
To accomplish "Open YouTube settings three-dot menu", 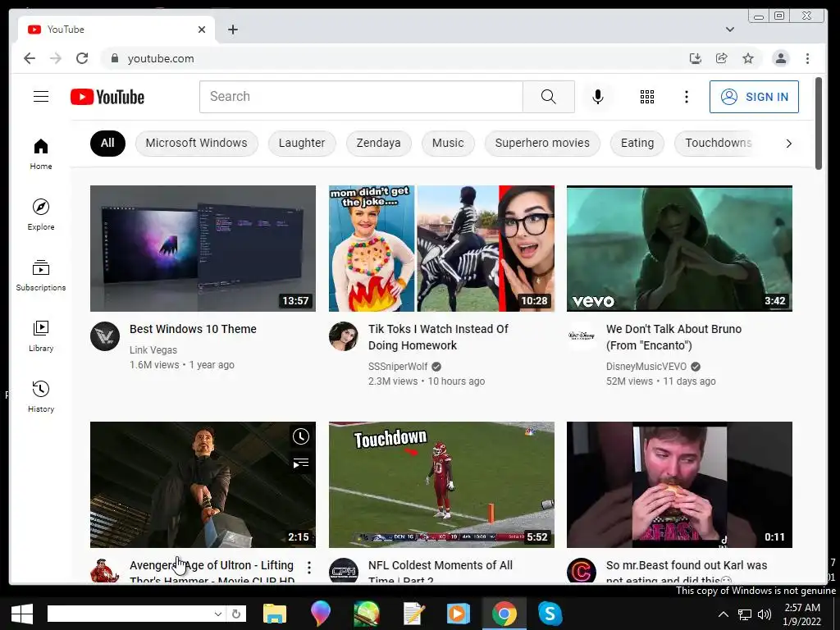I will (687, 97).
